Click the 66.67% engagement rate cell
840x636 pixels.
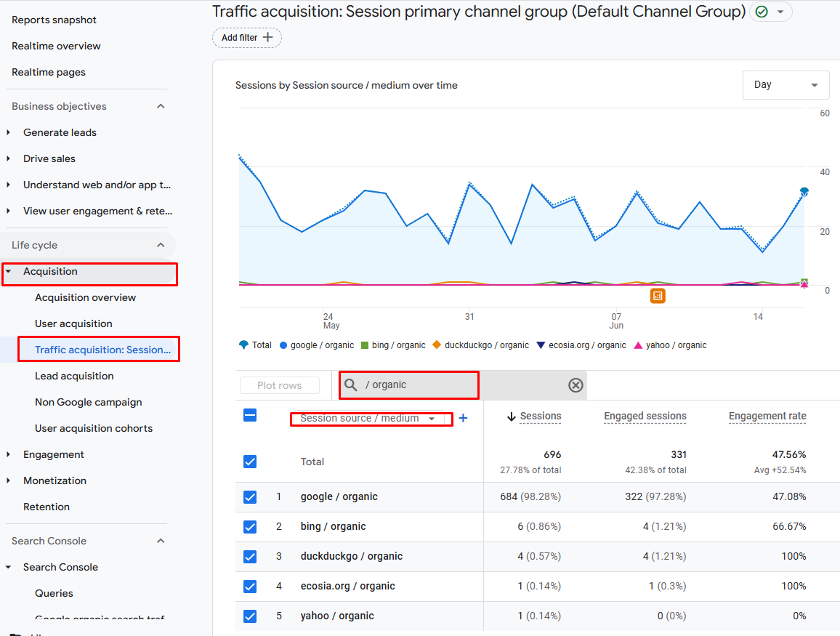point(789,526)
